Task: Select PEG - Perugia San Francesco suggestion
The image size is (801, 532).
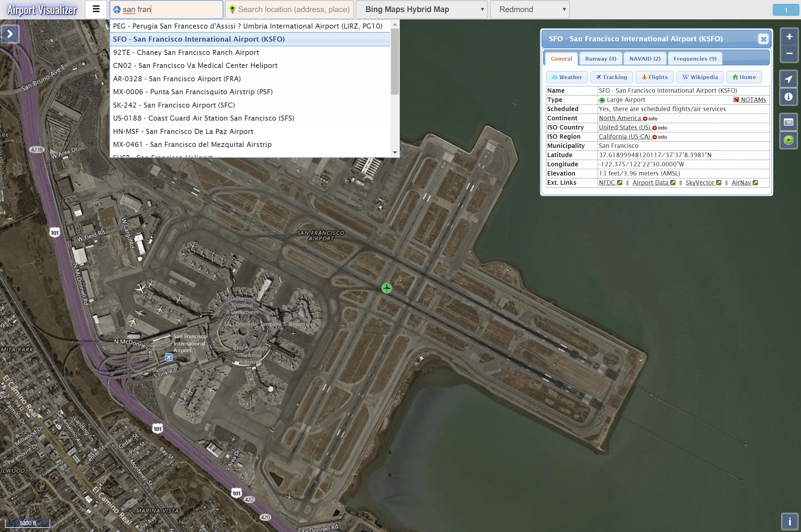Action: coord(250,26)
